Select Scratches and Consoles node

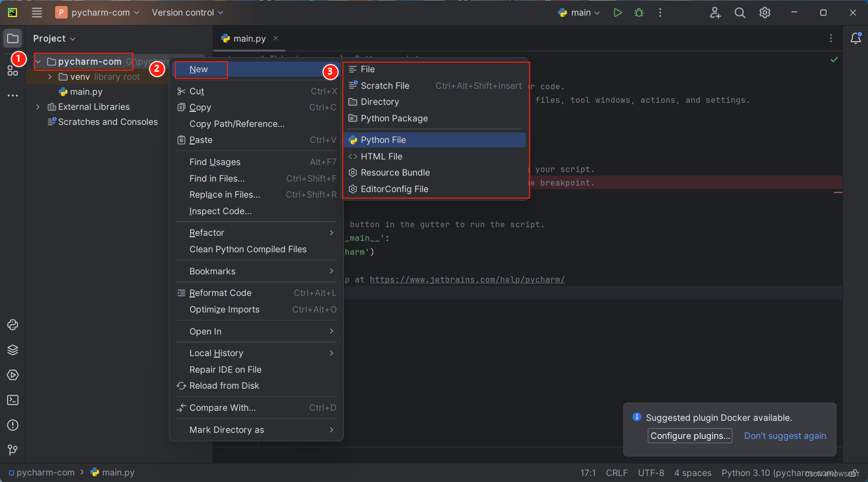coord(102,122)
